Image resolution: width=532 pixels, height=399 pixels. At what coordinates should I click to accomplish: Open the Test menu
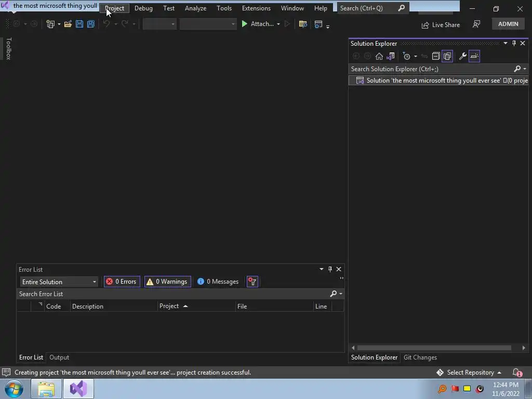tap(169, 8)
